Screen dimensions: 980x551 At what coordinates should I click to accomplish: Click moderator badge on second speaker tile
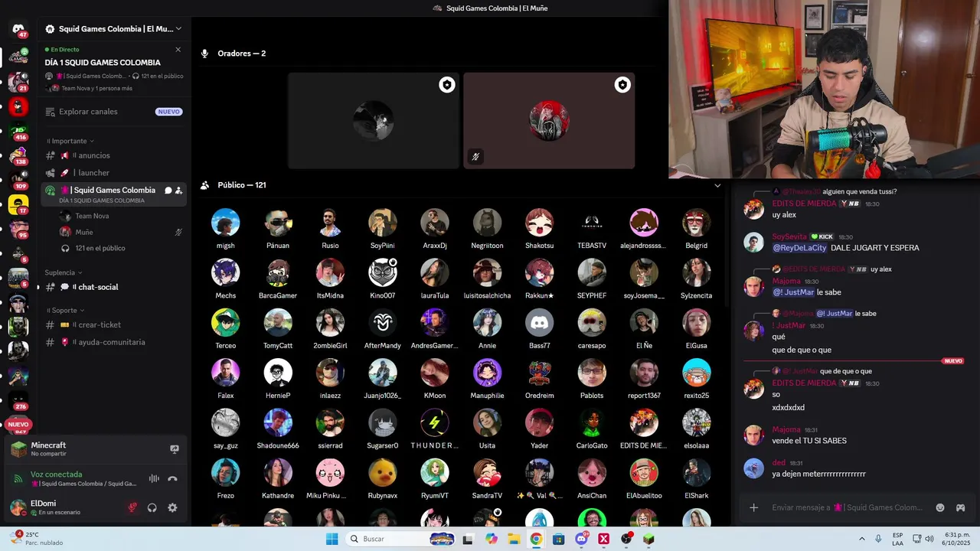622,85
